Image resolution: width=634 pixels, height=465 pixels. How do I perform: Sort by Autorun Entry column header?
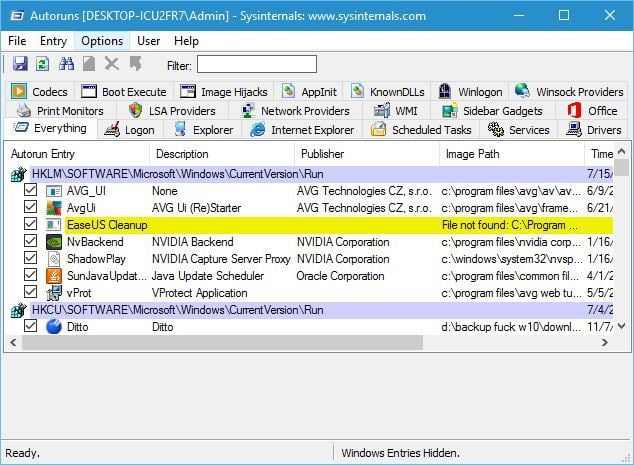click(77, 154)
